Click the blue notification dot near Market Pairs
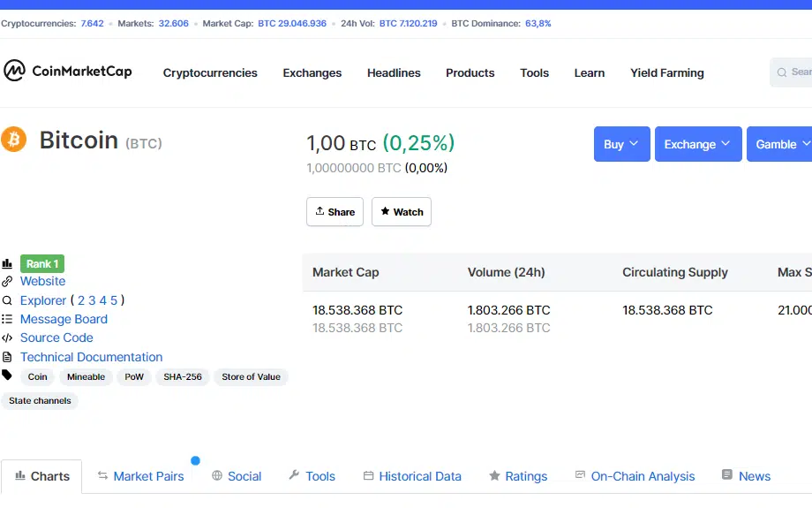 coord(195,460)
